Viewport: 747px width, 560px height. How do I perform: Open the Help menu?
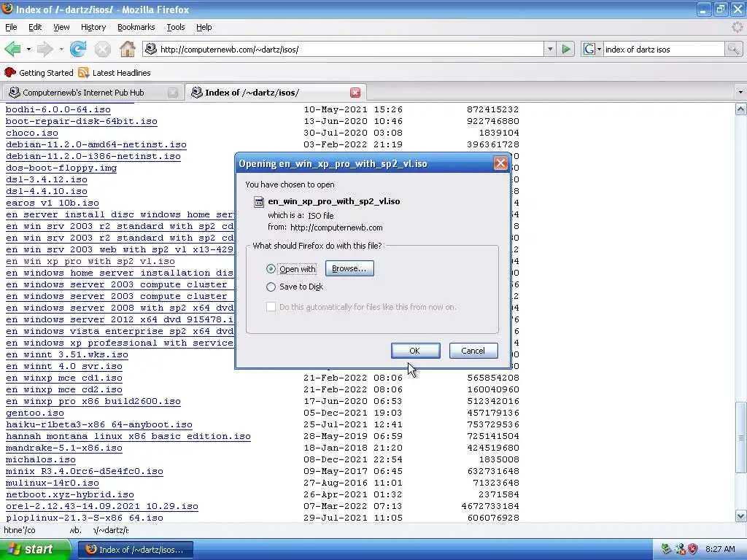click(x=204, y=27)
